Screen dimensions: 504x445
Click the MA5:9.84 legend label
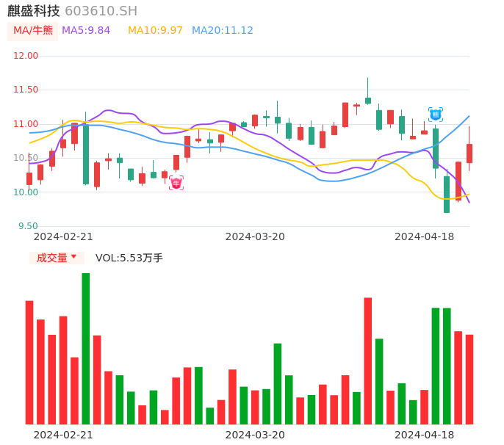(86, 30)
